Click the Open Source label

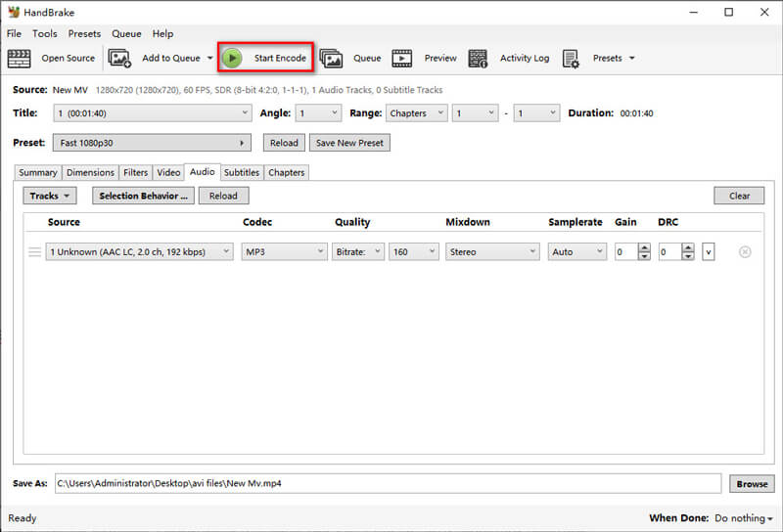point(68,58)
